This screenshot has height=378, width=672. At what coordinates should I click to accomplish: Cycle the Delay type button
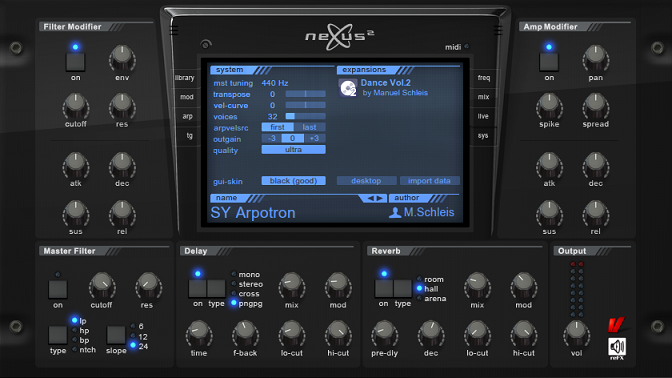pos(216,288)
